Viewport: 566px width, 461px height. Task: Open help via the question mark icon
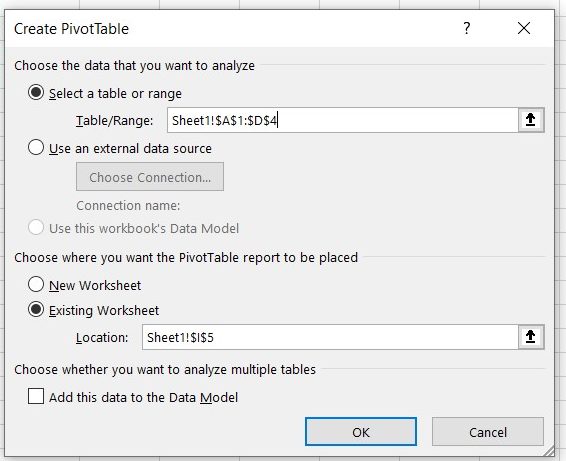coord(467,28)
